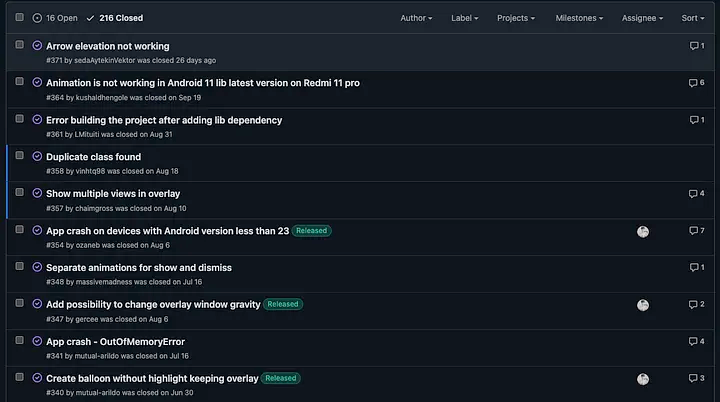
Task: Expand the Label filter dropdown
Action: pos(464,18)
